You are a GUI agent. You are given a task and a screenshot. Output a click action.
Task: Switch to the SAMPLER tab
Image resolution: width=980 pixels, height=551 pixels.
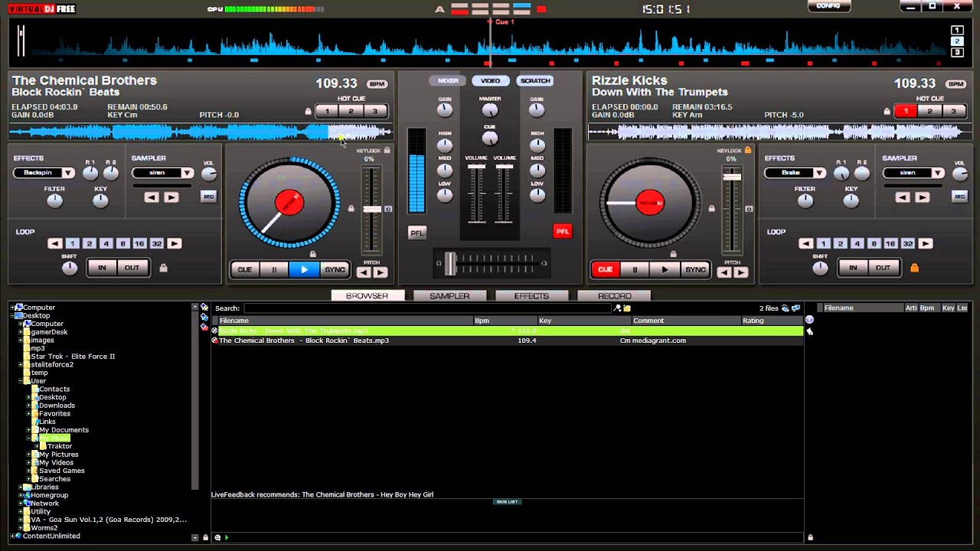[x=449, y=295]
